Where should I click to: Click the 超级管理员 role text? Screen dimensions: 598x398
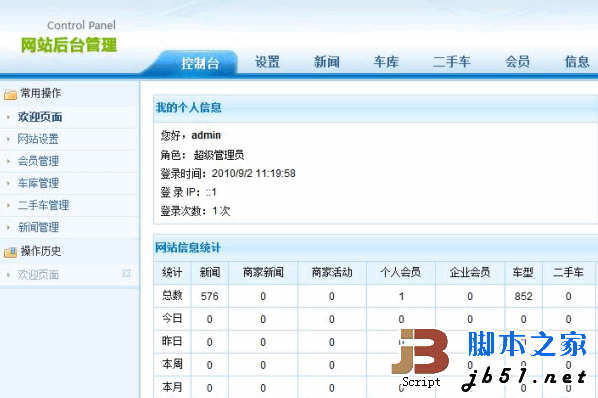(219, 155)
